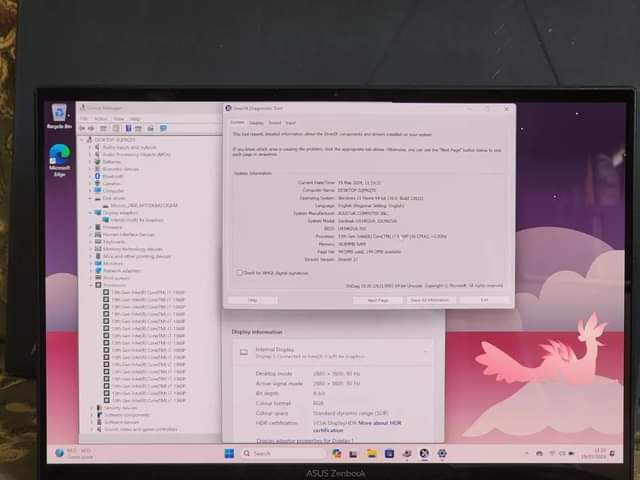Open Copilot icon on taskbar
Screen dimensions: 640x480
(x=336, y=453)
